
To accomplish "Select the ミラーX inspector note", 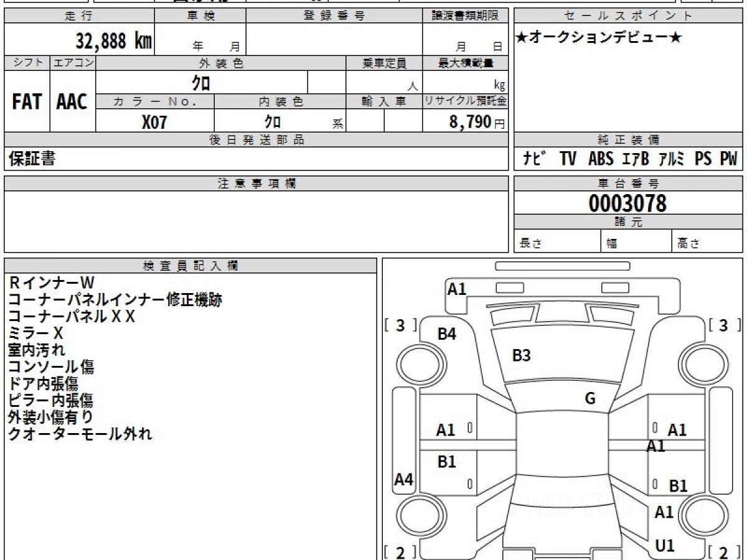I will coord(35,334).
